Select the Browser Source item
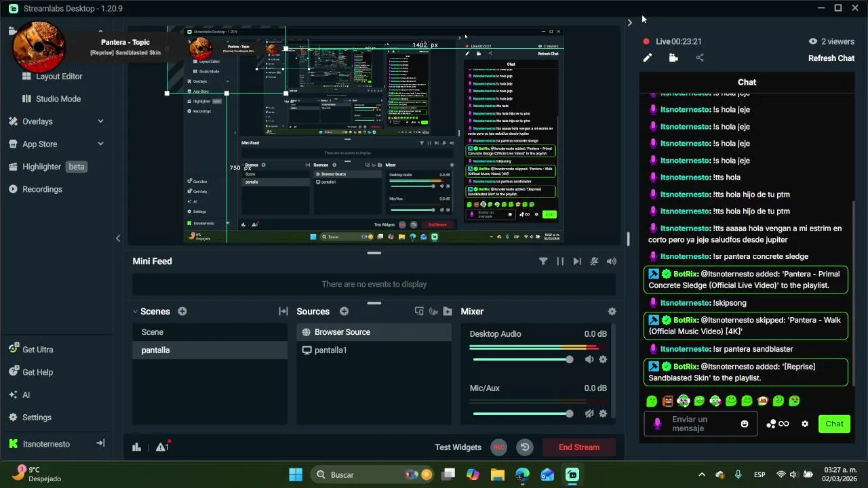Viewport: 868px width, 488px height. pos(374,332)
